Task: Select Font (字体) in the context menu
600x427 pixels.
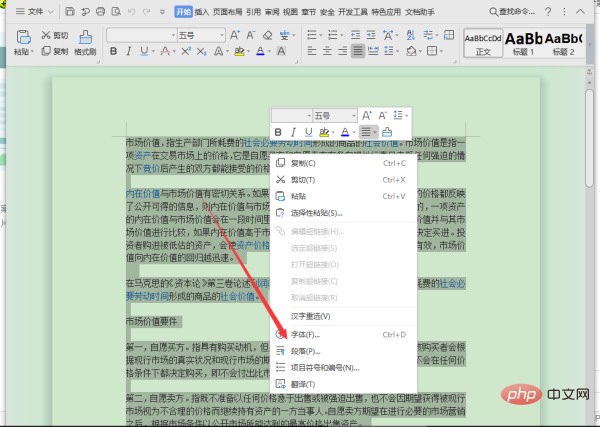Action: click(306, 334)
